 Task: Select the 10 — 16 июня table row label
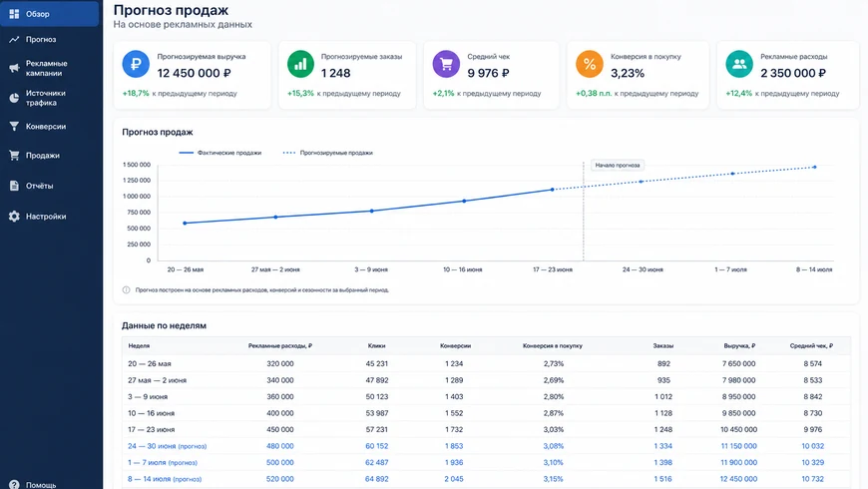pos(151,413)
